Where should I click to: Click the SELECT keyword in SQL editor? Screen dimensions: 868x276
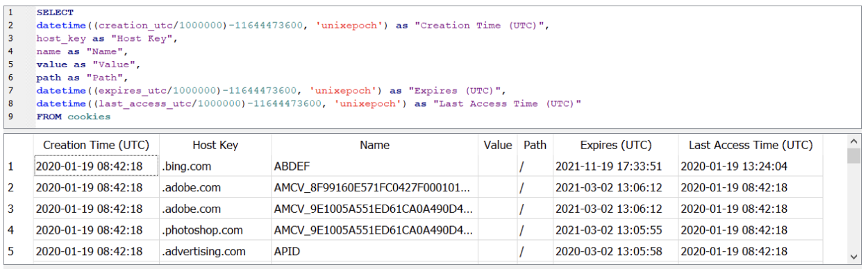point(55,12)
